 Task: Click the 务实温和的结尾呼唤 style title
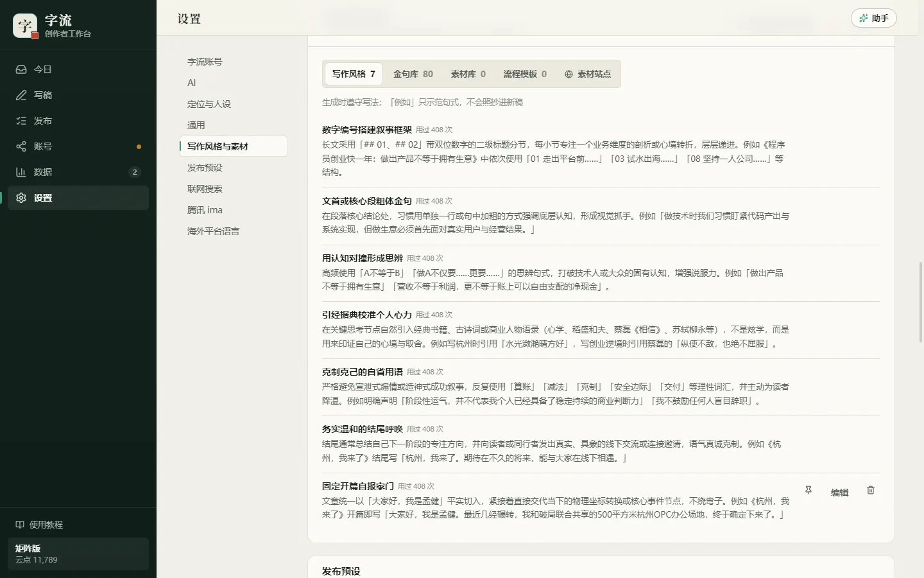click(x=363, y=429)
